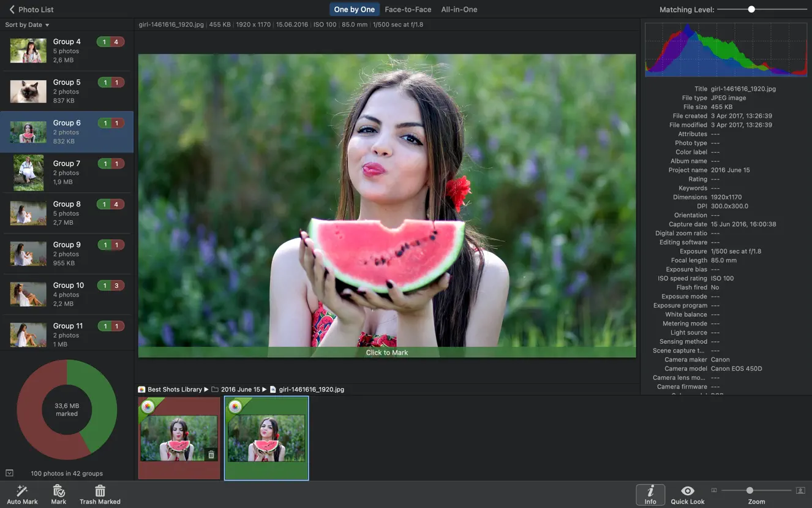The width and height of the screenshot is (812, 508).
Task: Switch to Face-to-Face comparison mode
Action: coord(408,9)
